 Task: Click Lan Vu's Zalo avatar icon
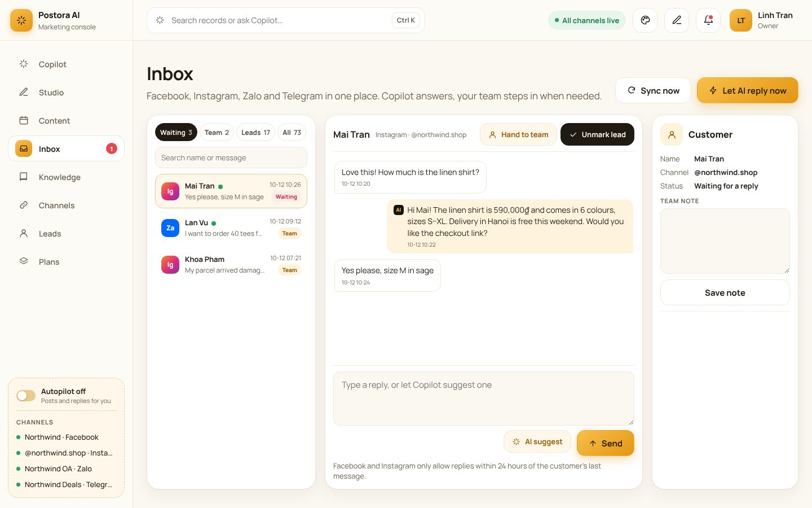click(170, 228)
